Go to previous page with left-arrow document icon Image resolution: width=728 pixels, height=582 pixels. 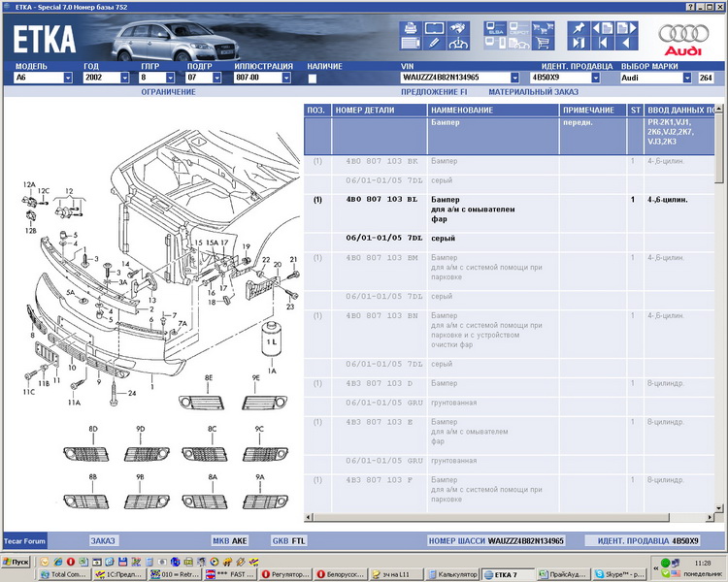[603, 28]
